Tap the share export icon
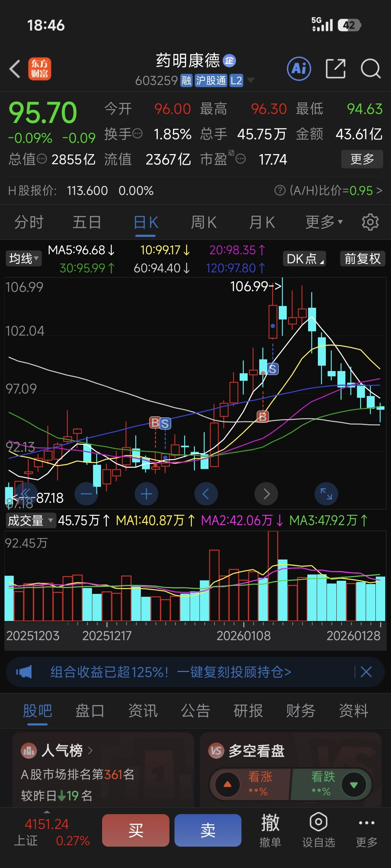Image resolution: width=391 pixels, height=868 pixels. click(336, 68)
